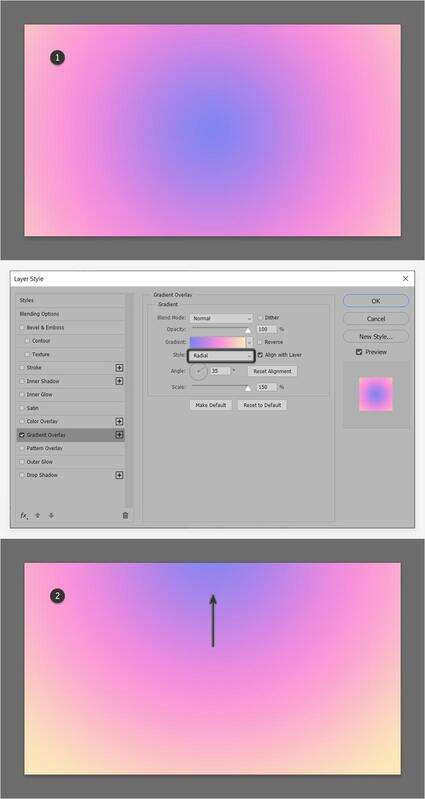Toggle the Reverse gradient checkbox
Viewport: 425px width, 799px height.
[260, 342]
